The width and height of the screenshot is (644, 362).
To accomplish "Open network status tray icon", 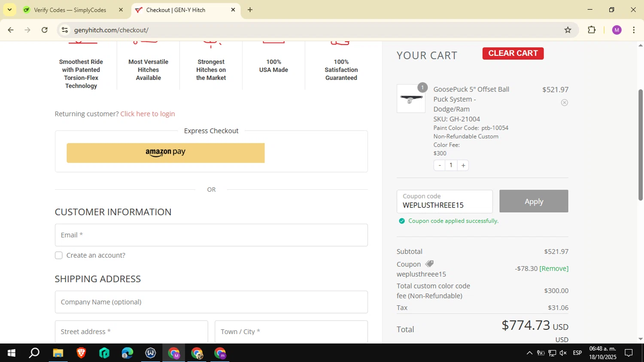I will point(552,353).
